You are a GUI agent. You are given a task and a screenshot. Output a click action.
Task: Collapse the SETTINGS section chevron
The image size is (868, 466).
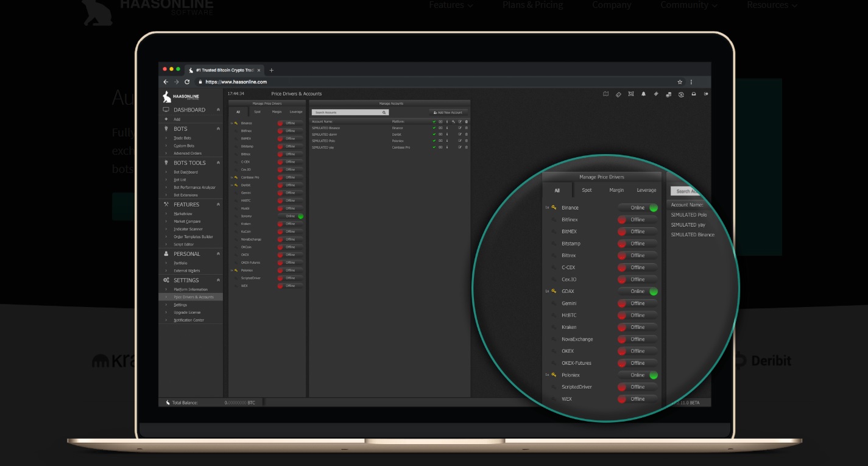(218, 280)
